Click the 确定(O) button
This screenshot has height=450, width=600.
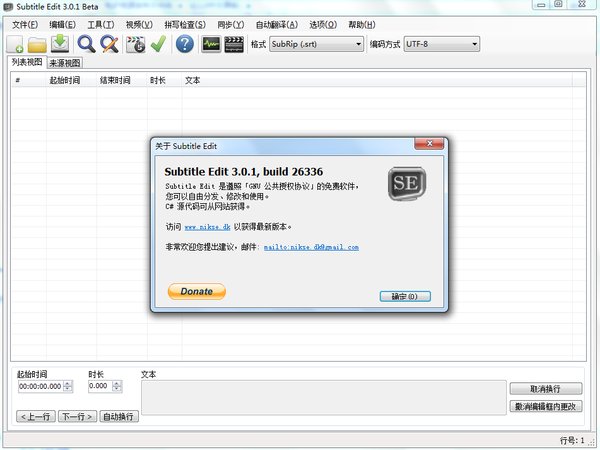coord(405,296)
